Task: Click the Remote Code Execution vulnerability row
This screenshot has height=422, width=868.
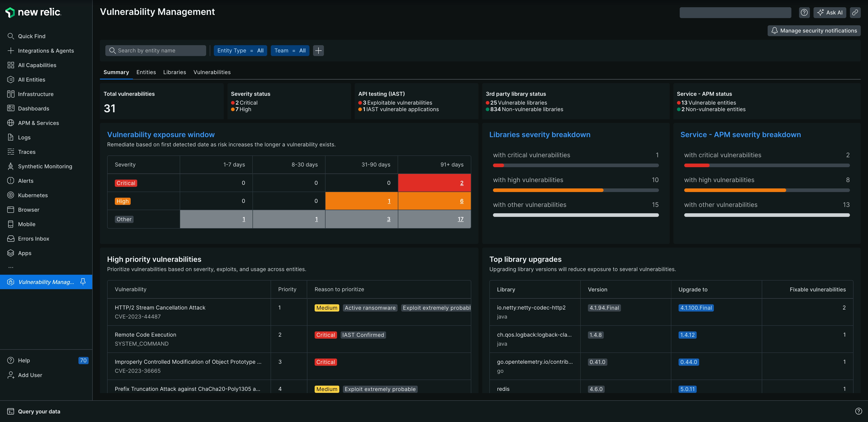Action: [x=288, y=338]
